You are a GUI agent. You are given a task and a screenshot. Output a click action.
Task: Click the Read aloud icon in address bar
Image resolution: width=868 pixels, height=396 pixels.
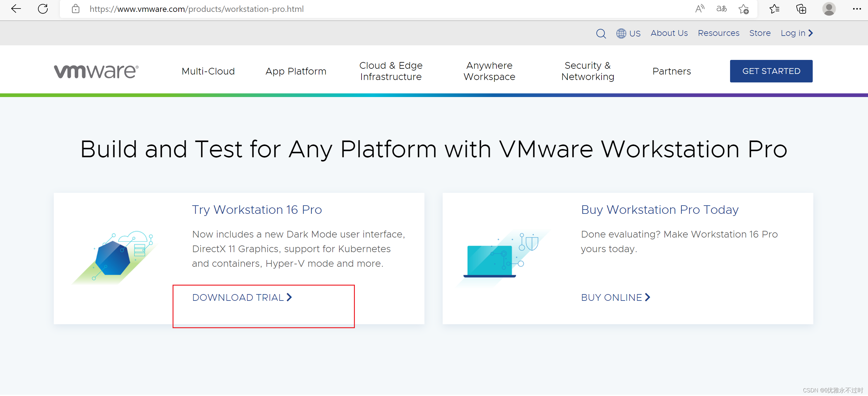pyautogui.click(x=699, y=9)
